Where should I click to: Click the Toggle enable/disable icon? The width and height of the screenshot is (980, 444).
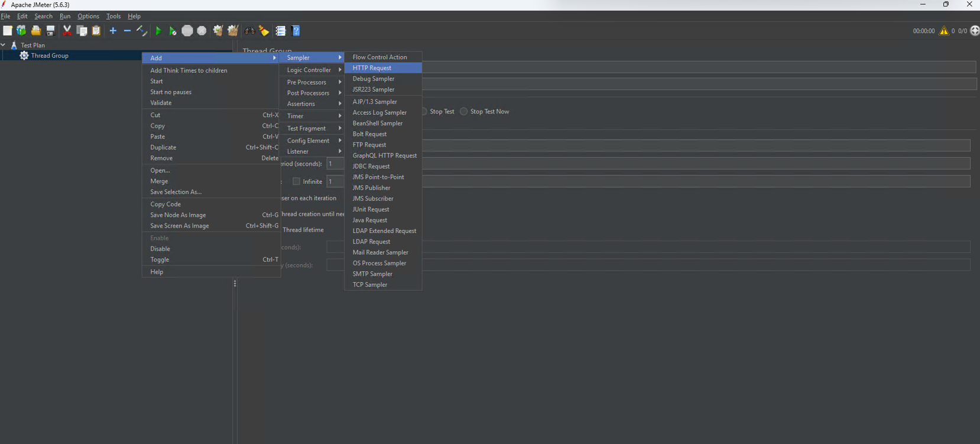click(x=142, y=31)
